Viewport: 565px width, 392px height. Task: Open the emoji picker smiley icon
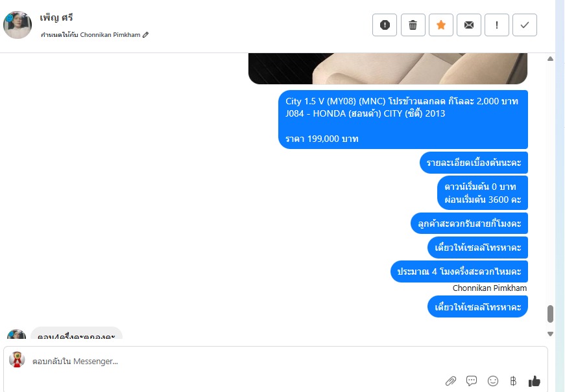click(x=492, y=381)
